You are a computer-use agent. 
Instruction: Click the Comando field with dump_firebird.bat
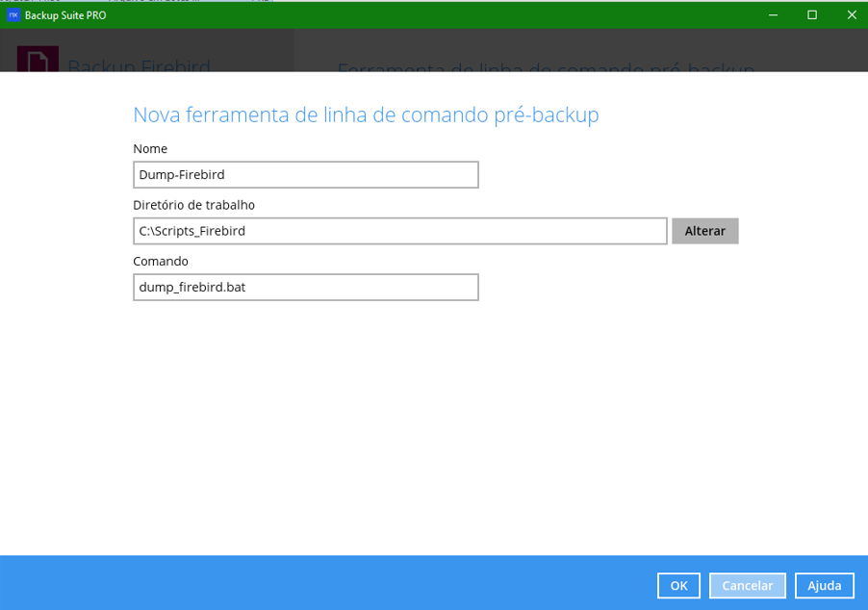(x=305, y=288)
